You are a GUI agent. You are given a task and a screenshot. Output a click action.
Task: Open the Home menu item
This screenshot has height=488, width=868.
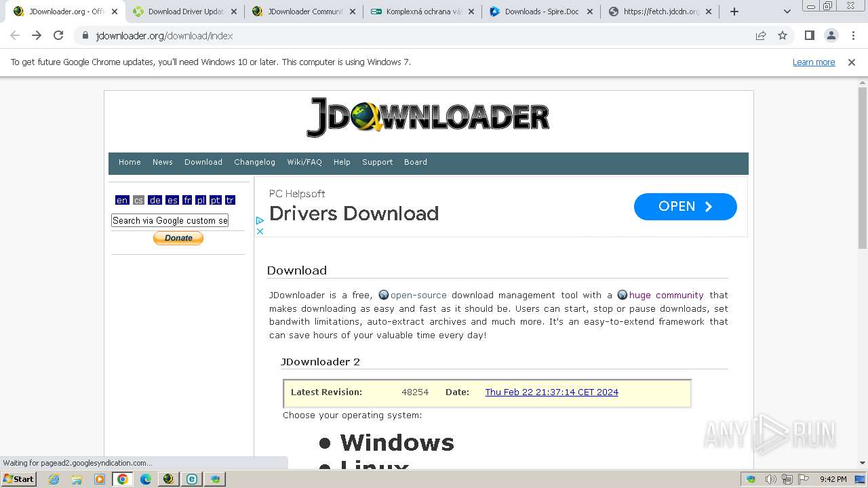coord(130,162)
